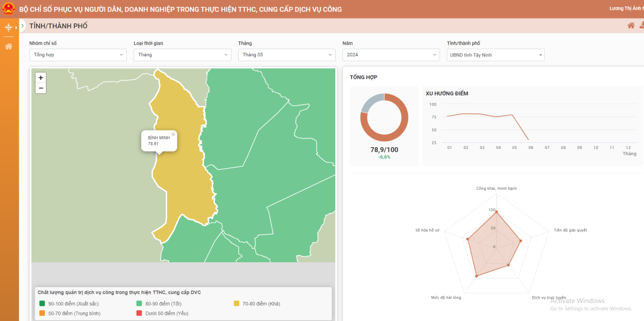Click the TỔNG HỢP section heading

[364, 77]
